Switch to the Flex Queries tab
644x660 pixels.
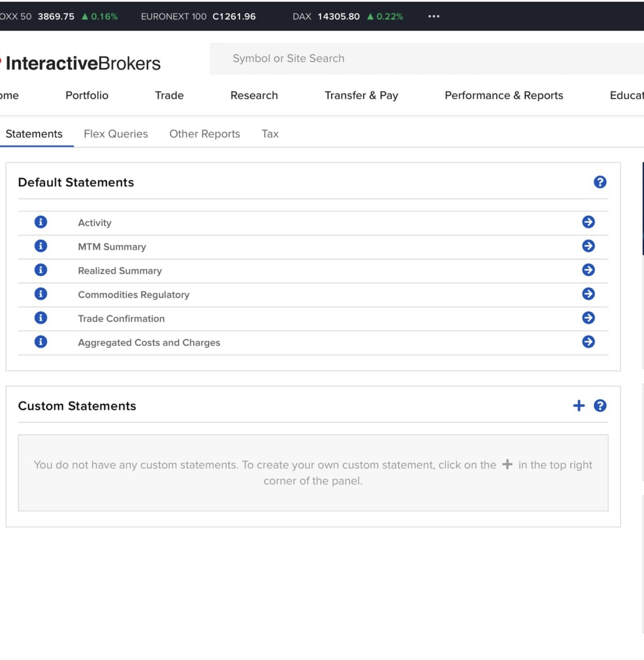coord(116,134)
